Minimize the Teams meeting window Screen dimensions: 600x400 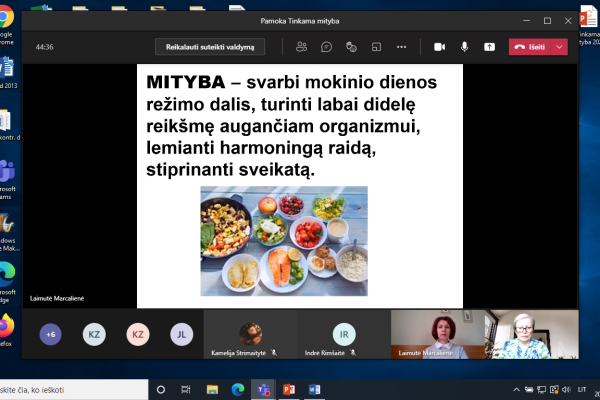pyautogui.click(x=527, y=21)
